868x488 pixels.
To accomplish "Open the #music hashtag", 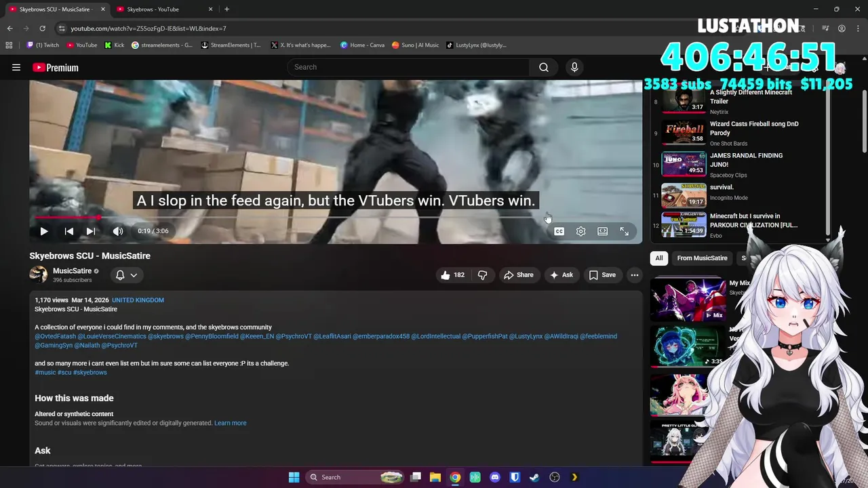I will pos(45,372).
